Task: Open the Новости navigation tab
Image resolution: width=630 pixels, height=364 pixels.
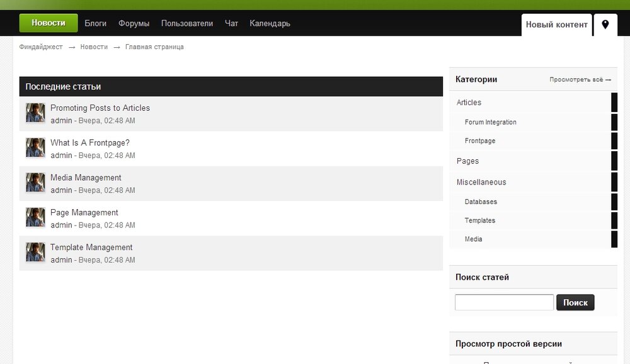Action: 49,23
